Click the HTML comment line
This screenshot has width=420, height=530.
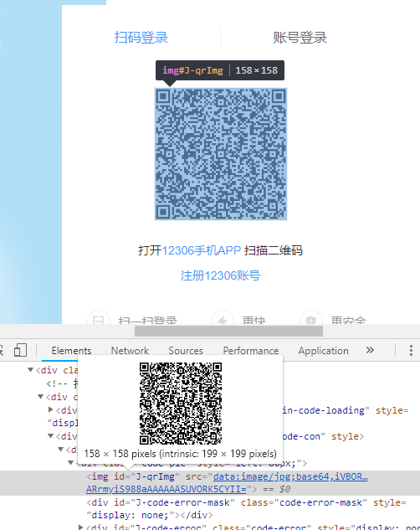[x=63, y=383]
